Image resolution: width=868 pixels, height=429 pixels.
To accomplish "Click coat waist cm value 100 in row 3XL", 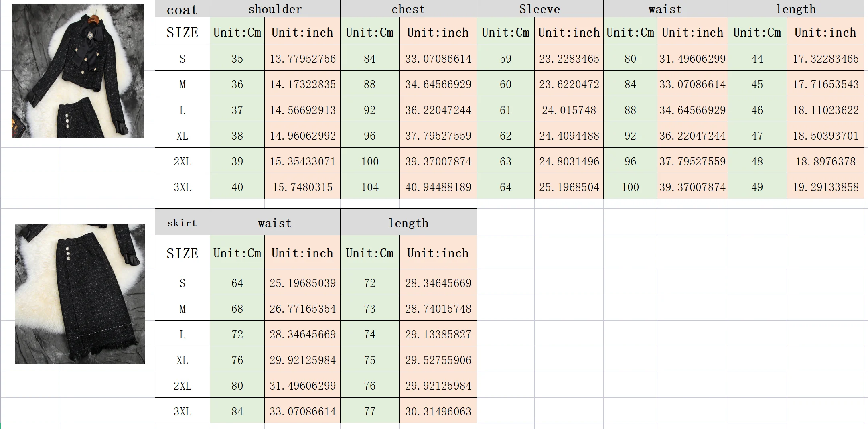I will click(x=630, y=187).
